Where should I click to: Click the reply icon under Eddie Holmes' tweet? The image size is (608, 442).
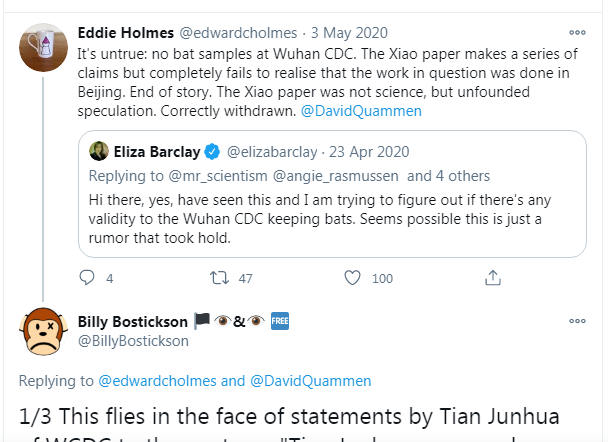pos(86,277)
